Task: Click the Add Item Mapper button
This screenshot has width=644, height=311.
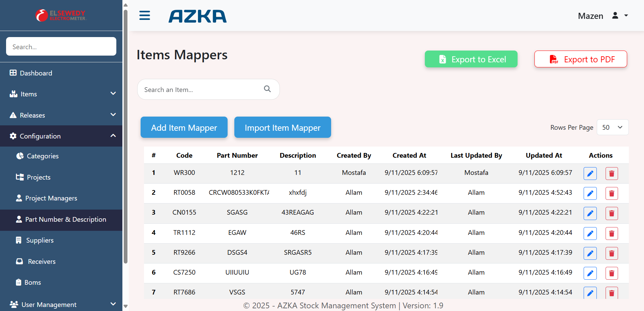Action: pos(184,127)
